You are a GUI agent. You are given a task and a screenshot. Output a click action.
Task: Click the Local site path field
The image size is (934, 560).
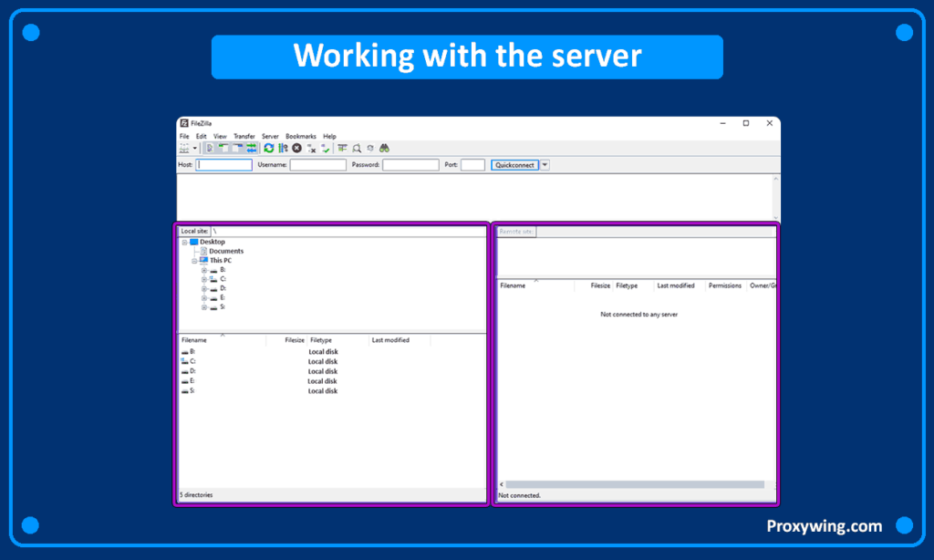[x=348, y=231]
